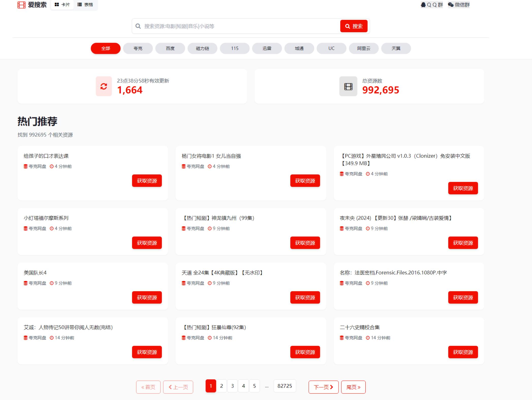Go to page 4
Image resolution: width=532 pixels, height=400 pixels.
[x=244, y=386]
